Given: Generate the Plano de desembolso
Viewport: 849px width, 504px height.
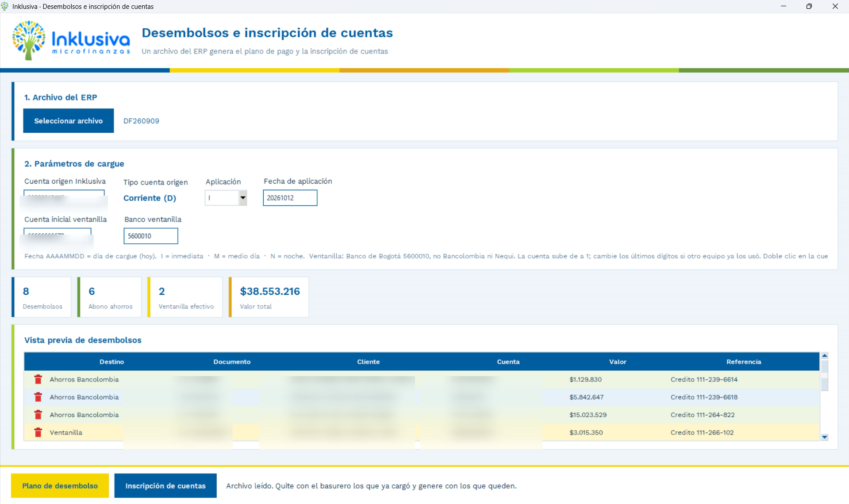Looking at the screenshot, I should coord(60,485).
